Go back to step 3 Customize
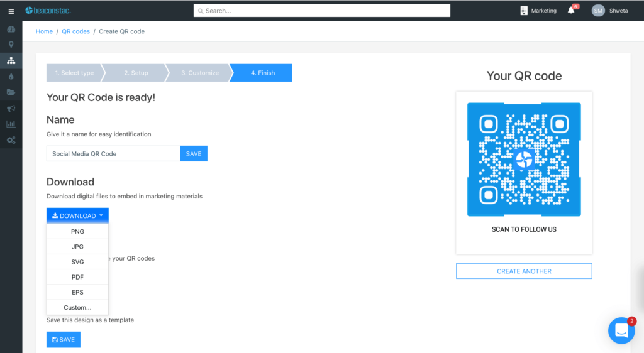Image resolution: width=644 pixels, height=353 pixels. click(x=200, y=73)
